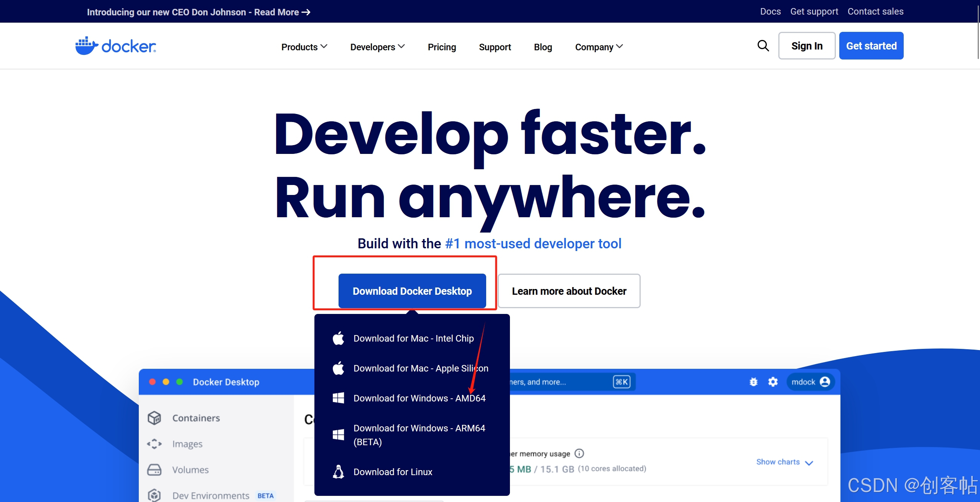This screenshot has width=980, height=502.
Task: Click the bug report icon
Action: [x=754, y=382]
